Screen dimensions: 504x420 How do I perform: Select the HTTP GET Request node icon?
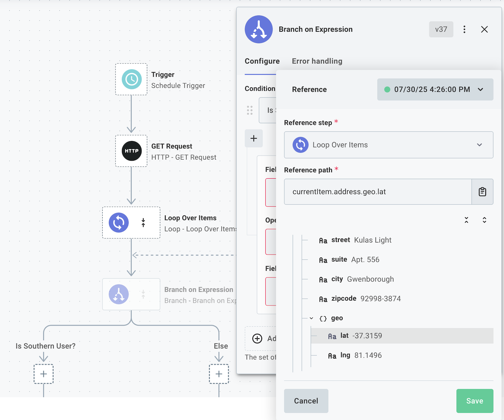[x=131, y=151]
